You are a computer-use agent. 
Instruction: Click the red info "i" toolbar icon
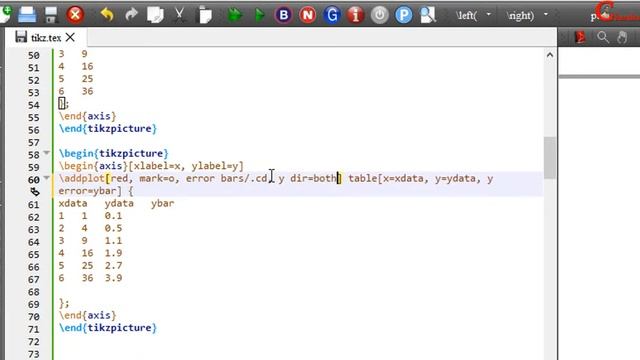click(x=356, y=16)
